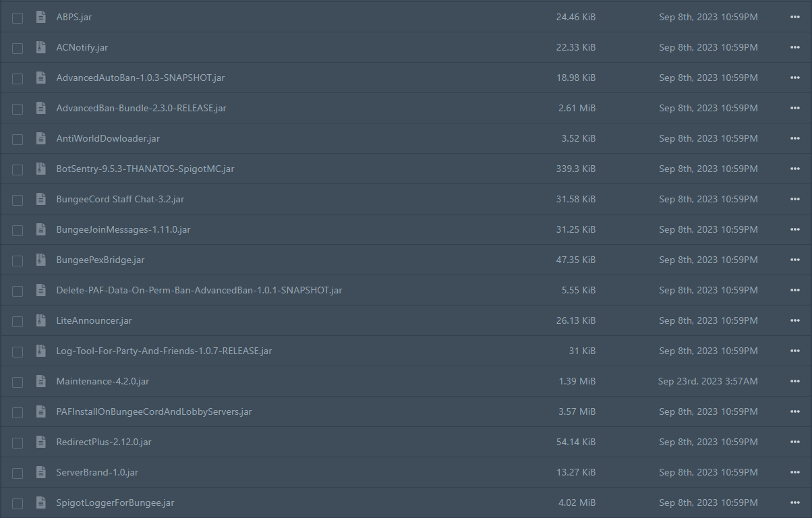
Task: Open the Delete-PAF-Data-On-Perm-Ban file link
Action: tap(199, 290)
